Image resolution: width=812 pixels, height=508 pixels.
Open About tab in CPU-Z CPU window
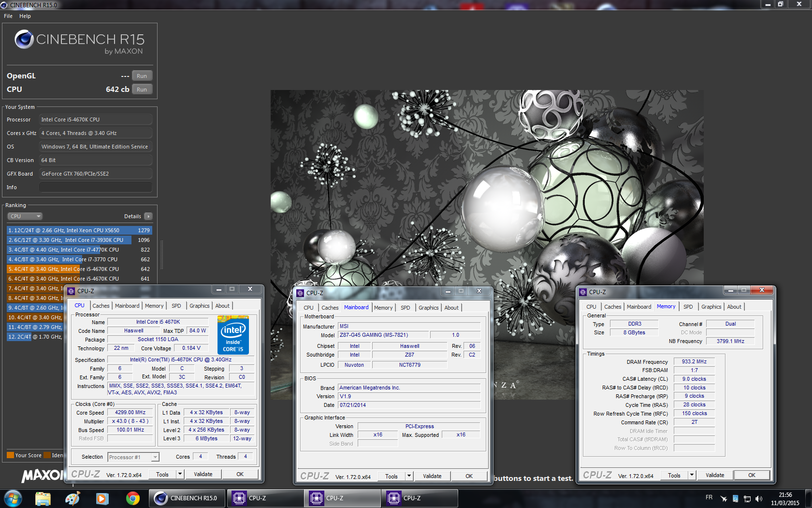[222, 306]
